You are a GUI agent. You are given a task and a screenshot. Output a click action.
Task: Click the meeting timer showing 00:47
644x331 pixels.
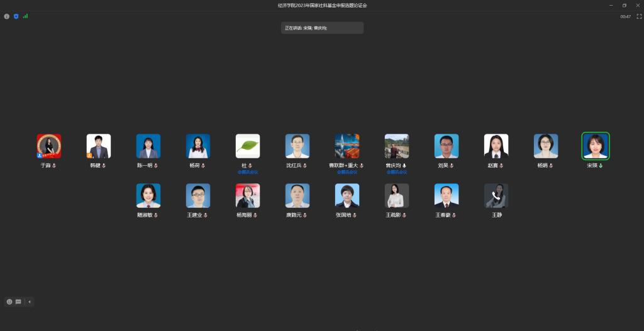point(625,17)
